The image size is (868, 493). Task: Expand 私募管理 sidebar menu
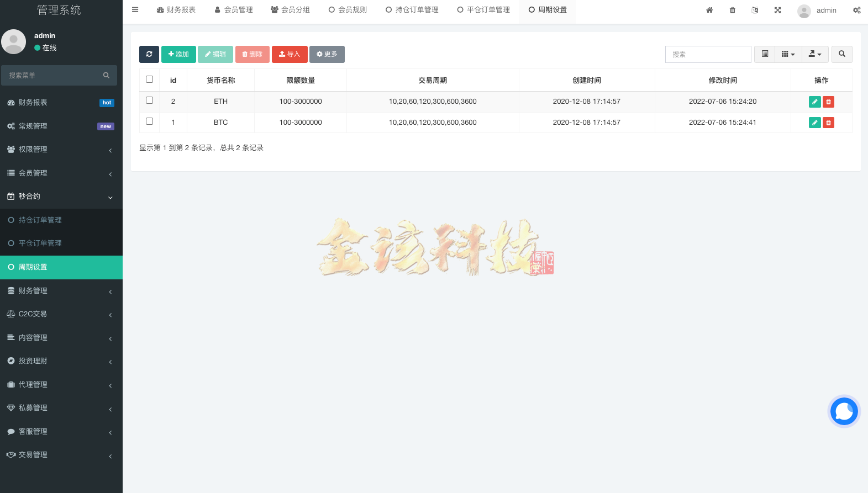pos(61,408)
